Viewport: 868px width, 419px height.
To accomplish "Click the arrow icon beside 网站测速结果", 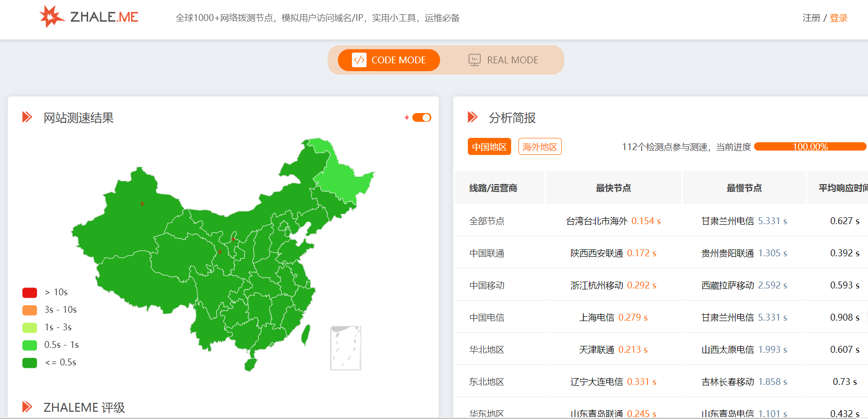I will (27, 117).
